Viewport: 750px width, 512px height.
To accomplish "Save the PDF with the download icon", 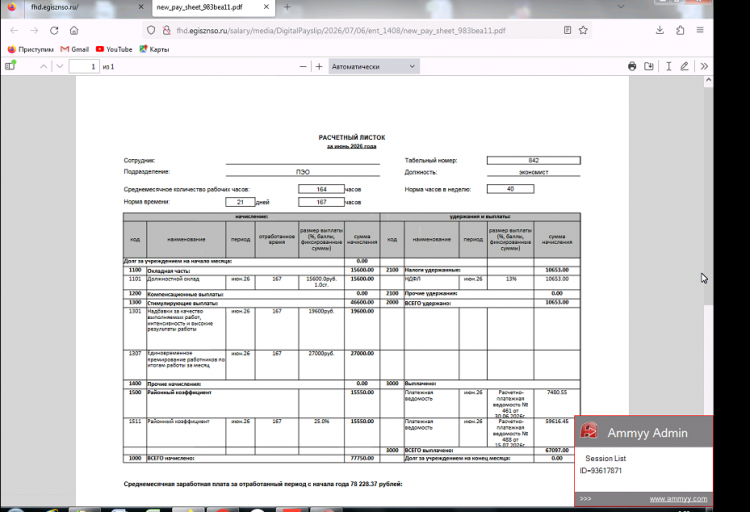I will pos(649,67).
